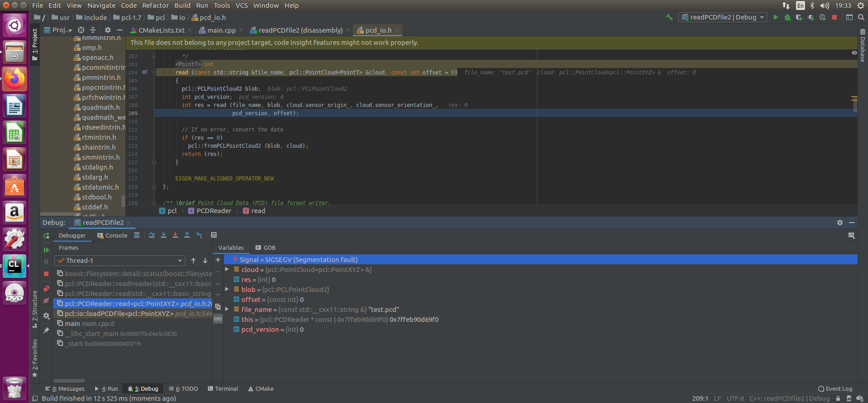868x403 pixels.
Task: Expand blob variable node
Action: coord(227,289)
